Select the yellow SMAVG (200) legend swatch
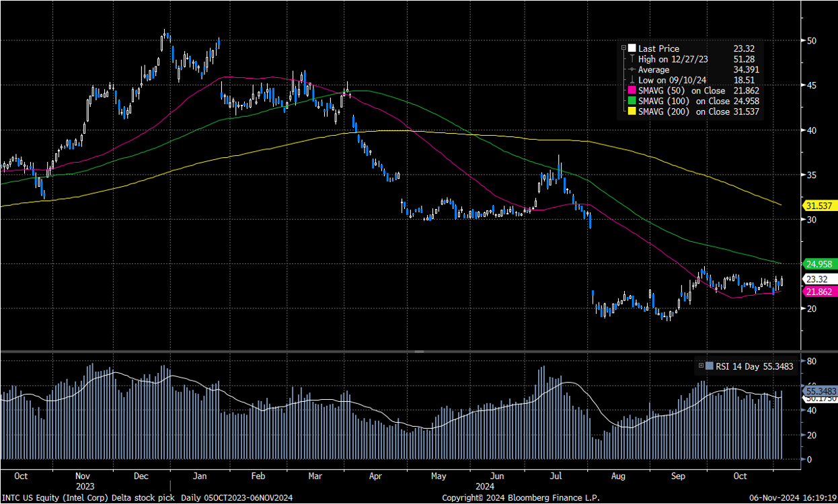 pyautogui.click(x=632, y=112)
